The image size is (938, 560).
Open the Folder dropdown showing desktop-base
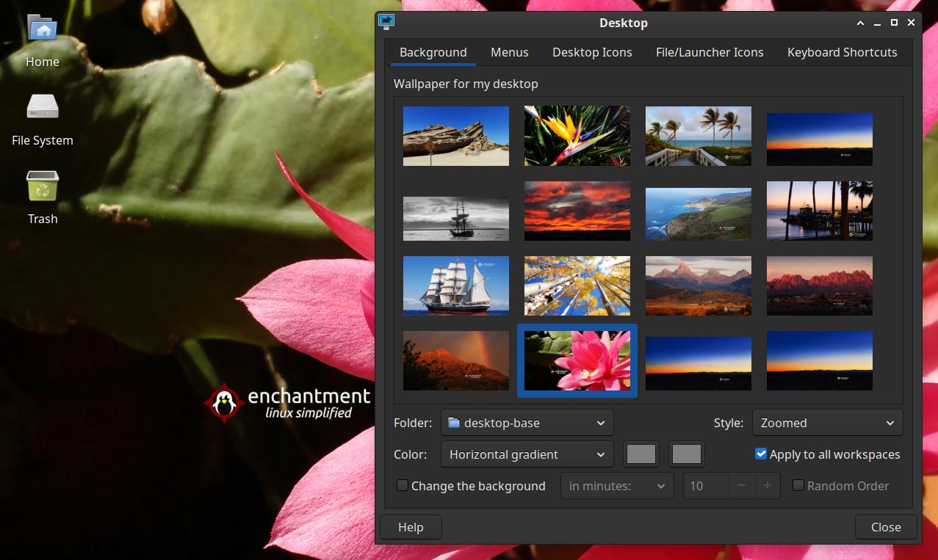527,423
